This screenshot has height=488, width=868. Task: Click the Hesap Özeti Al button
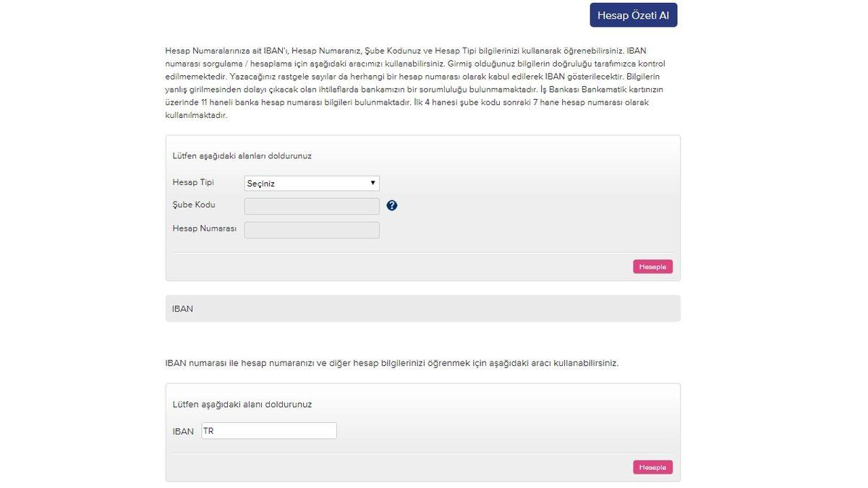pyautogui.click(x=633, y=15)
